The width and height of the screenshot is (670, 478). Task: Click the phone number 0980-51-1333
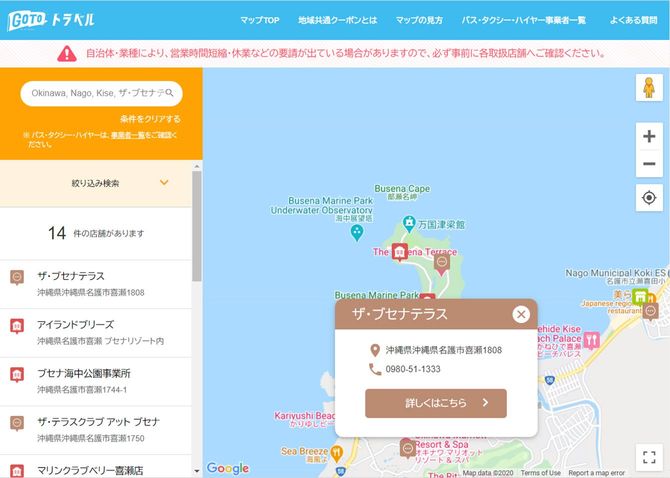click(x=413, y=369)
